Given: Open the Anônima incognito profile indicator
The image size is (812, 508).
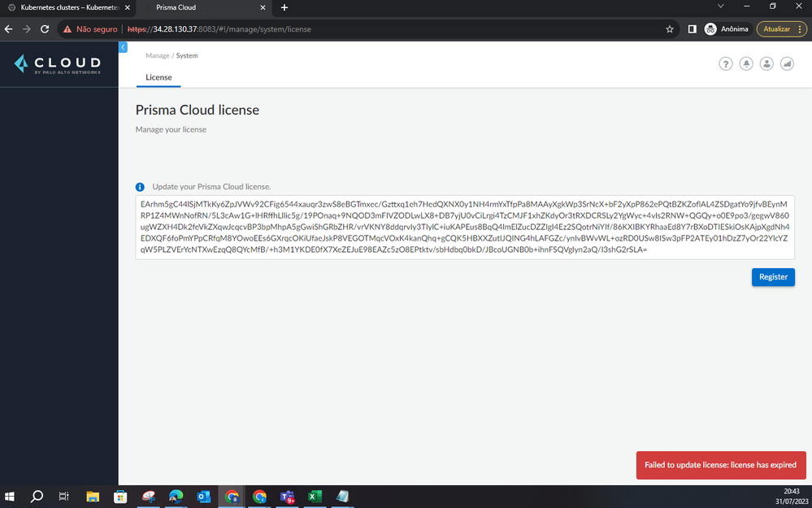Looking at the screenshot, I should click(727, 29).
